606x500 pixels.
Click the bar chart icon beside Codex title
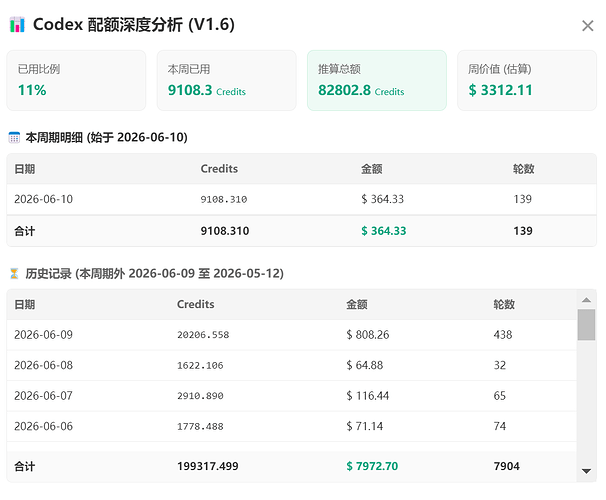tap(17, 24)
